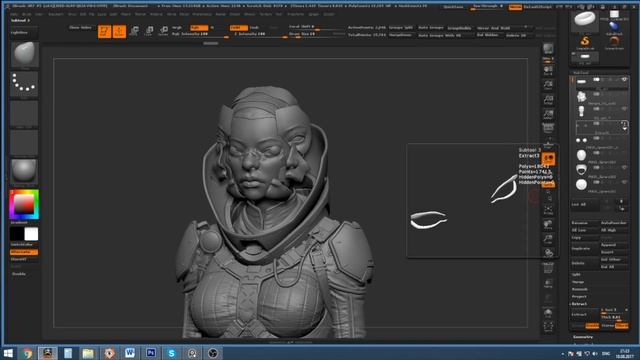Image resolution: width=640 pixels, height=360 pixels.
Task: Open the Brush menu
Action: pos(27,14)
